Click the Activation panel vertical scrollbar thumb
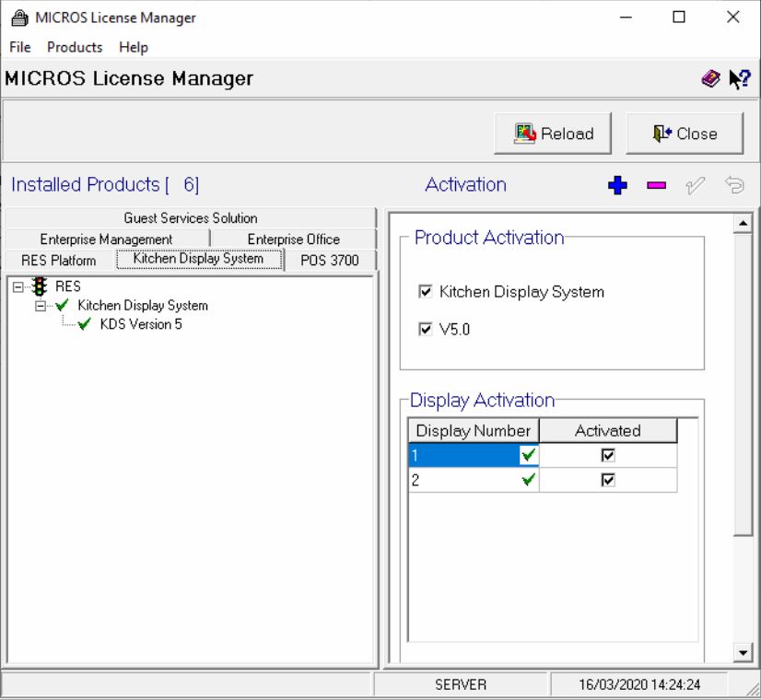761x700 pixels. [x=743, y=384]
